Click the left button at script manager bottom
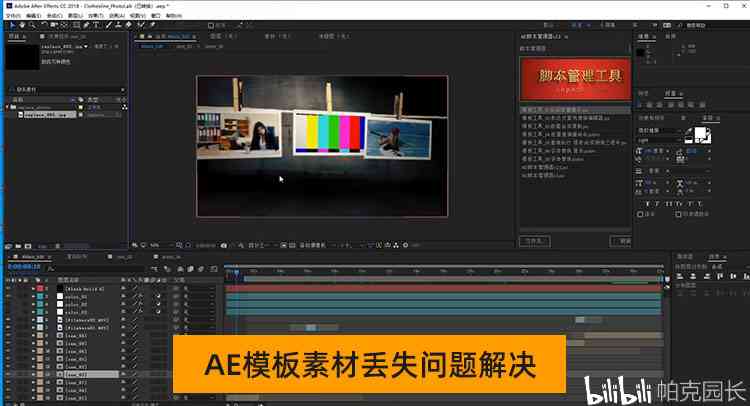 [x=535, y=241]
